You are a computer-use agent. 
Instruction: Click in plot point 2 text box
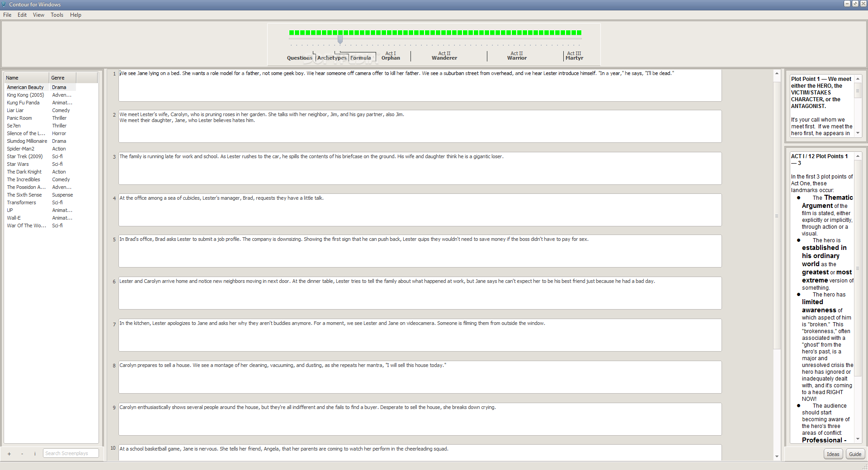point(420,127)
